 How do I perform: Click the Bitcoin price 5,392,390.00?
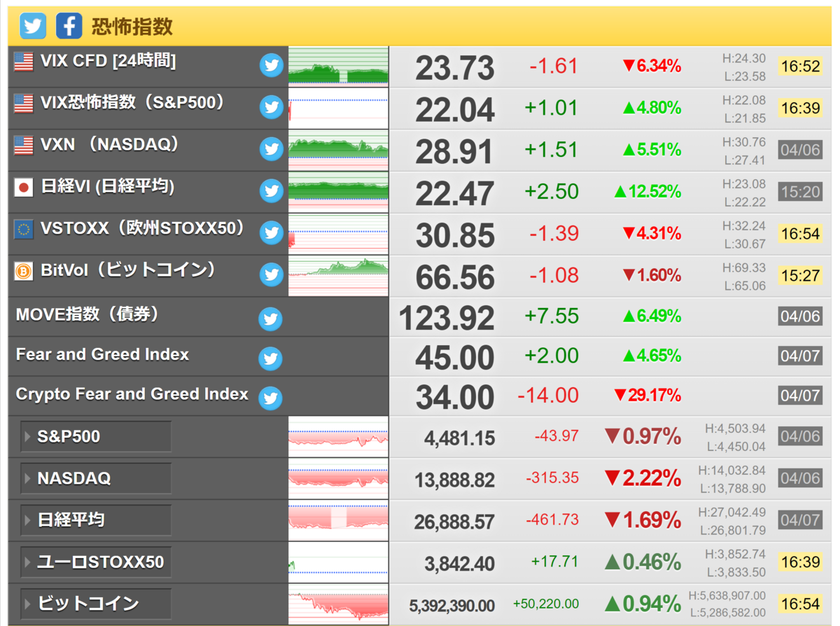point(452,606)
